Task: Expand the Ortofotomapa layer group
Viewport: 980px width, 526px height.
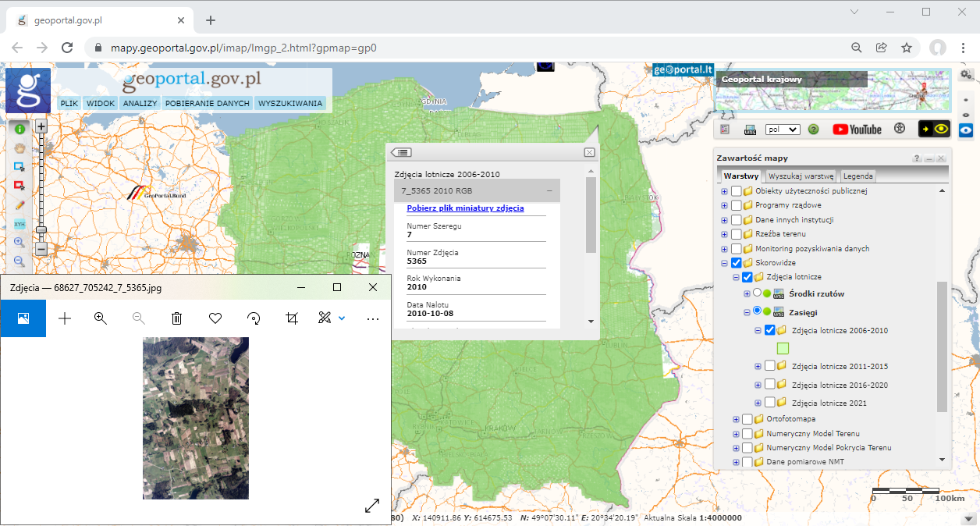Action: 736,419
